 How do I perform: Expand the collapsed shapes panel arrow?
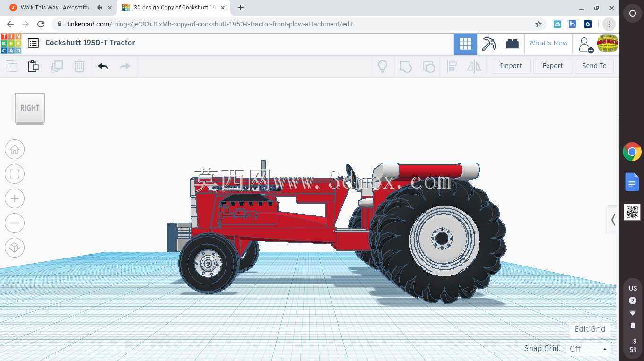coord(613,220)
